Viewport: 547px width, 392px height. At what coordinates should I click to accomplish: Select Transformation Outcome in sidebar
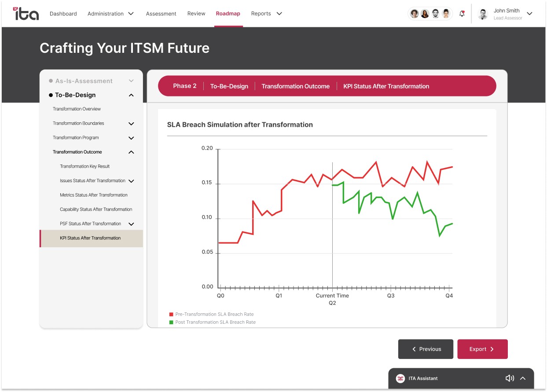pyautogui.click(x=77, y=152)
